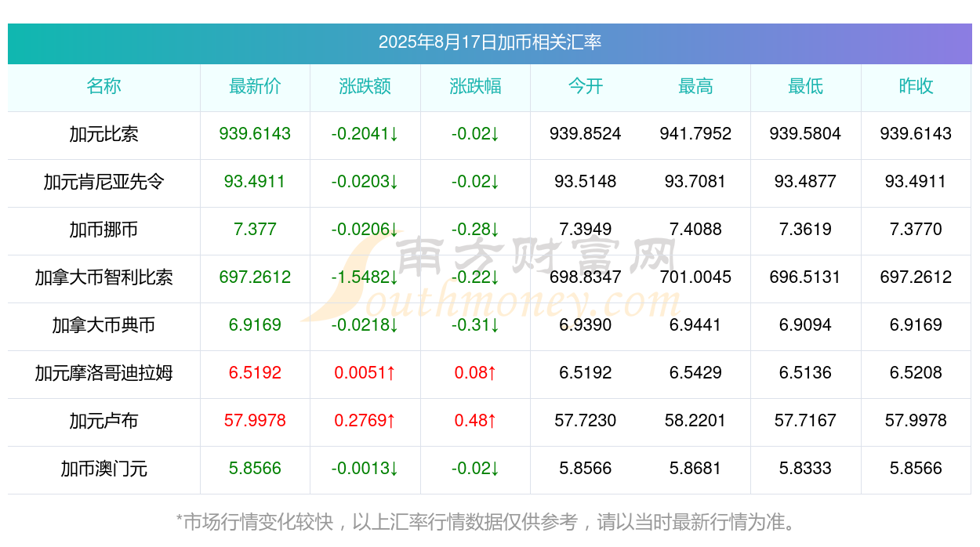Click the 最新价 column header
Viewport: 980px width, 547px height.
[255, 86]
